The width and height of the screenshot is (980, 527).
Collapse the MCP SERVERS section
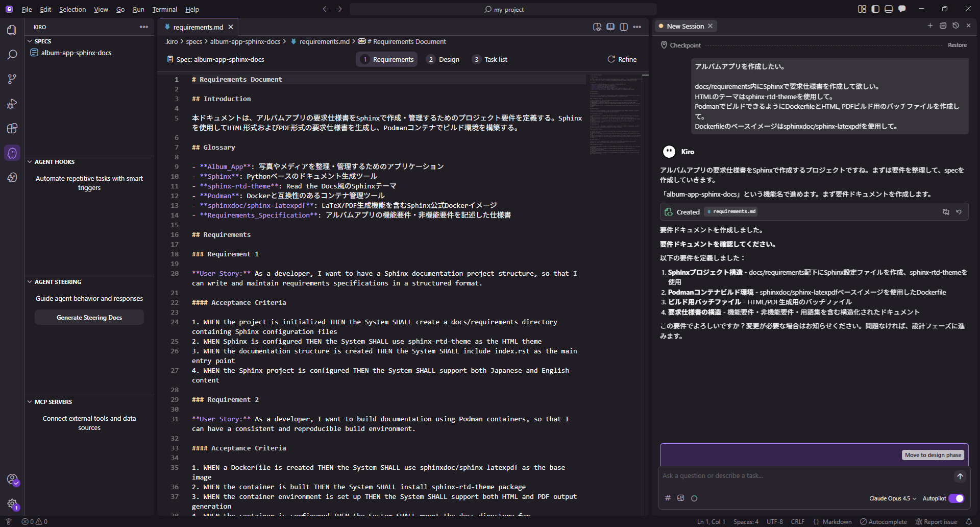pos(53,402)
